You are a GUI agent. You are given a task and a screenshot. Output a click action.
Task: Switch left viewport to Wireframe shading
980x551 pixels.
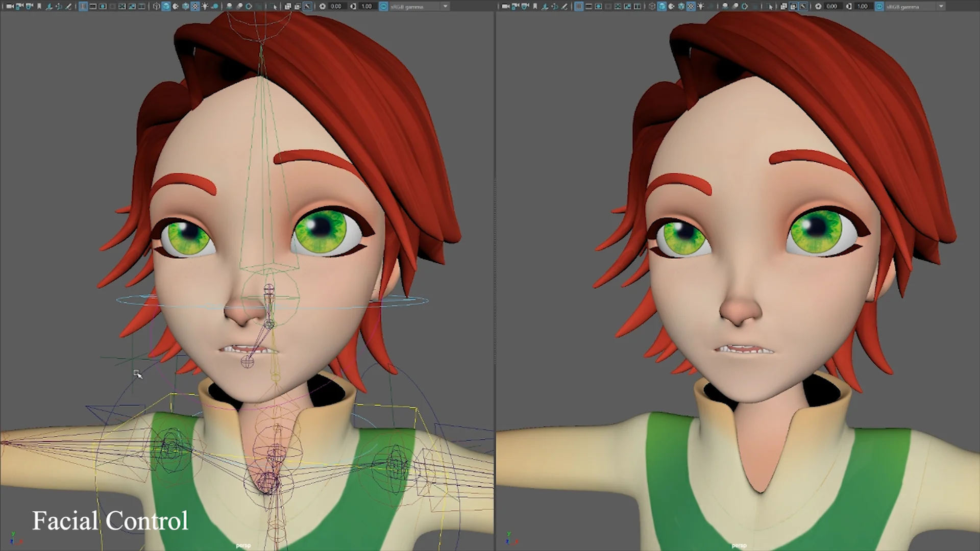click(x=156, y=6)
